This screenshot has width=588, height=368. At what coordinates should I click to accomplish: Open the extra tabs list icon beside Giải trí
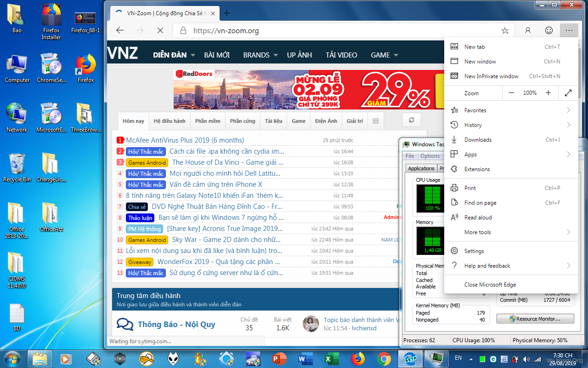[376, 121]
